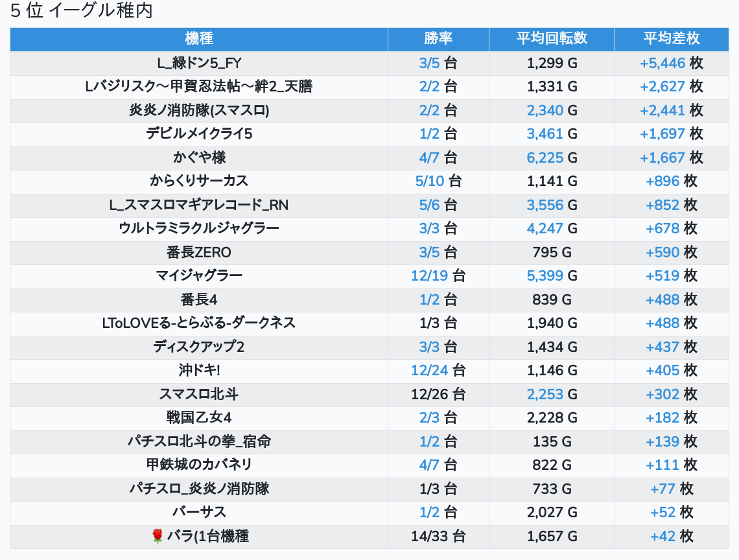Click 沖ドキ! machine name
Screen dimensions: 739x560
tap(199, 371)
